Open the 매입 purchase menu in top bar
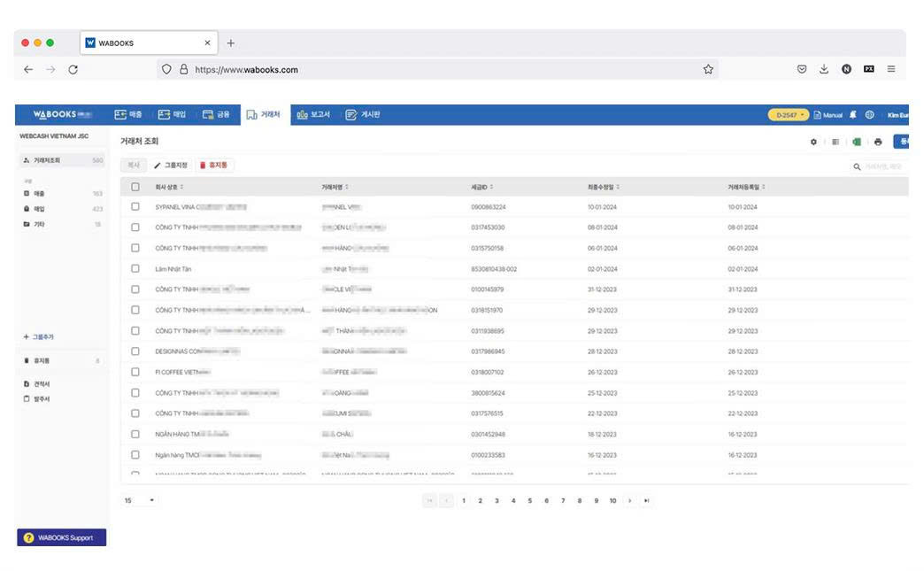This screenshot has width=924, height=571. pos(172,114)
